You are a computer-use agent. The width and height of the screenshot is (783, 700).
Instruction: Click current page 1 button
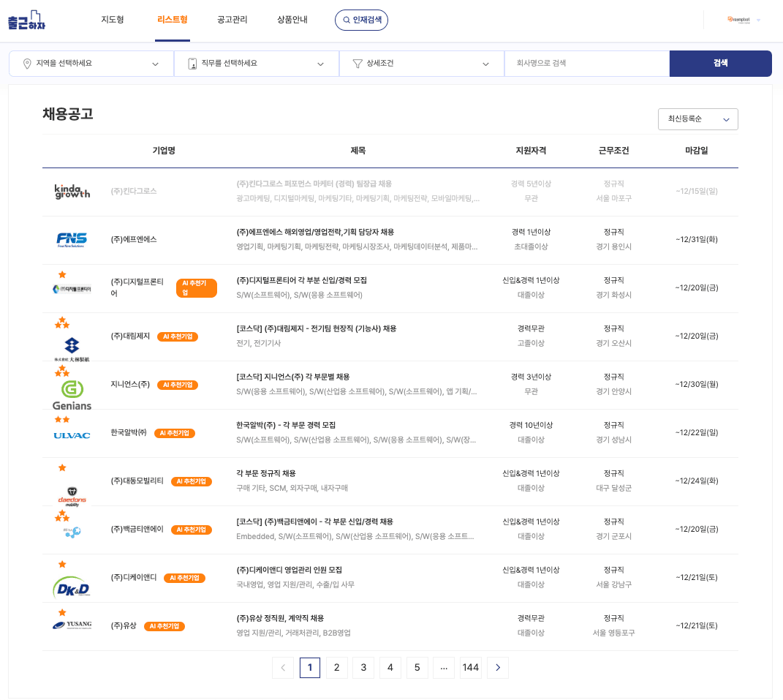(x=310, y=668)
